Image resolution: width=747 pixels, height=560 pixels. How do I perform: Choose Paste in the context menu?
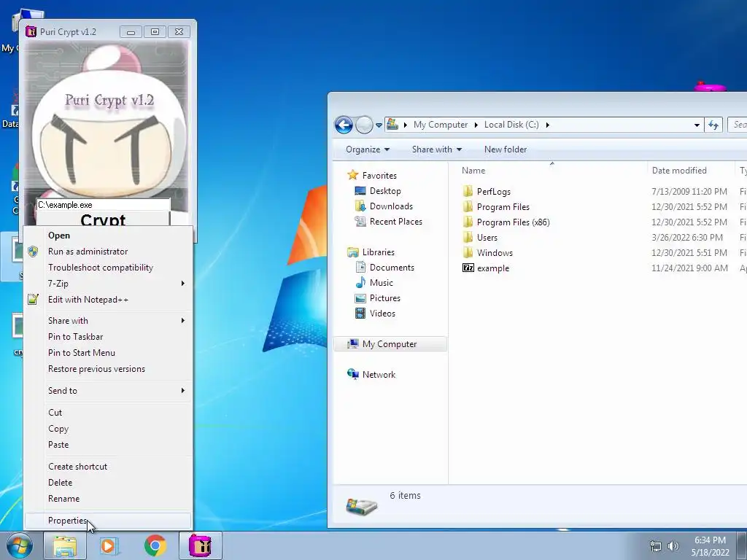(x=108, y=445)
